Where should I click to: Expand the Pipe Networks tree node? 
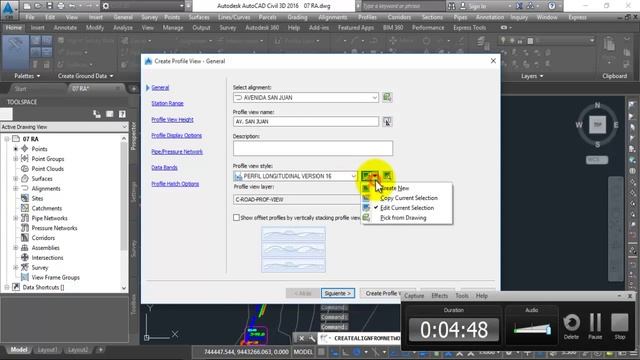click(16, 218)
